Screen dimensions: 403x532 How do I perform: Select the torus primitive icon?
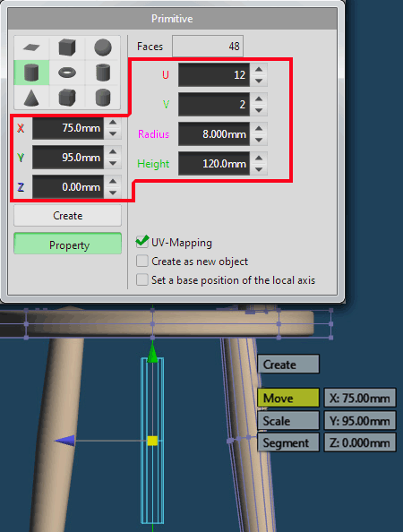[x=67, y=73]
